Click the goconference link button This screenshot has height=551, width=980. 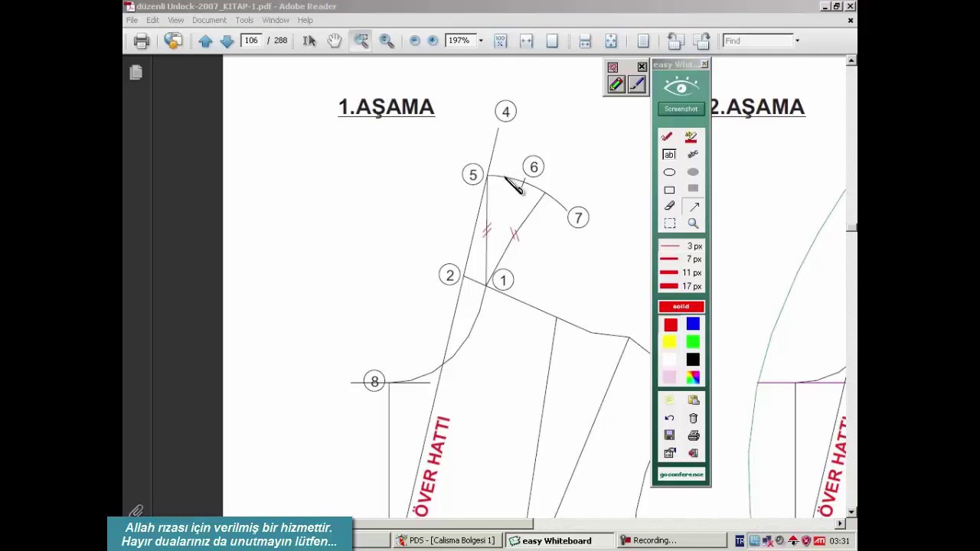[x=681, y=474]
